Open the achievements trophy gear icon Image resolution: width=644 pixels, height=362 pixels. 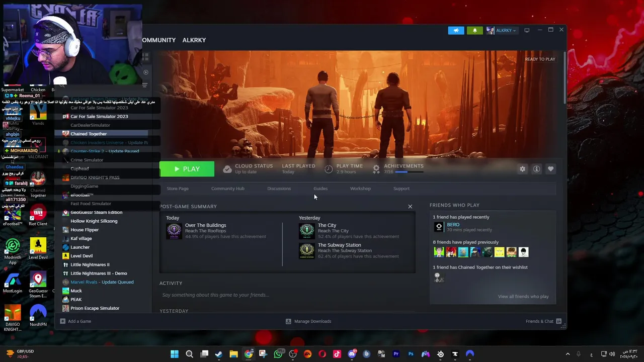376,169
